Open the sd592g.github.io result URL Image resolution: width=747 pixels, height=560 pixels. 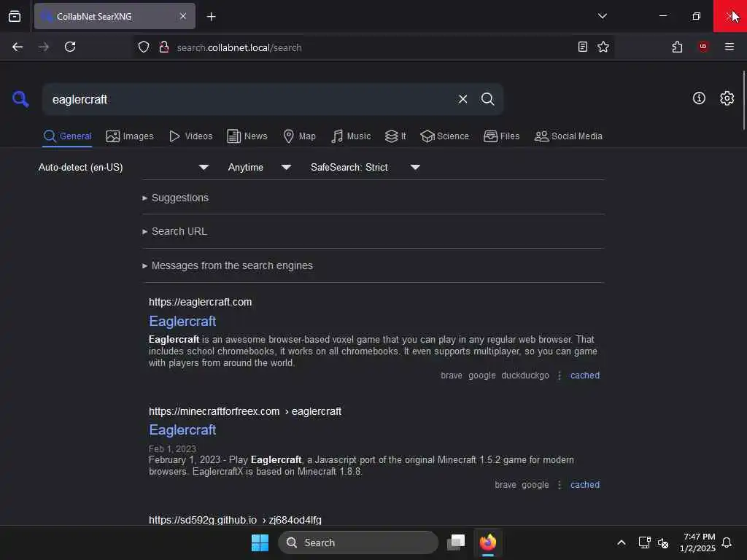pos(235,520)
